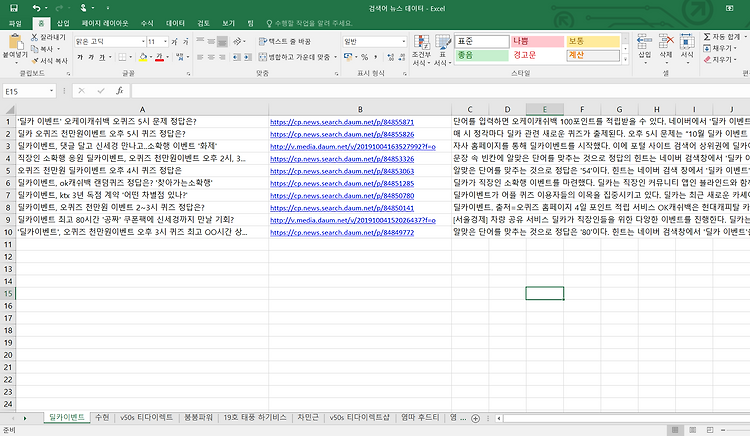Open the AutoSum (자동 합계) dropdown arrow
This screenshot has height=436, width=750.
click(x=745, y=37)
